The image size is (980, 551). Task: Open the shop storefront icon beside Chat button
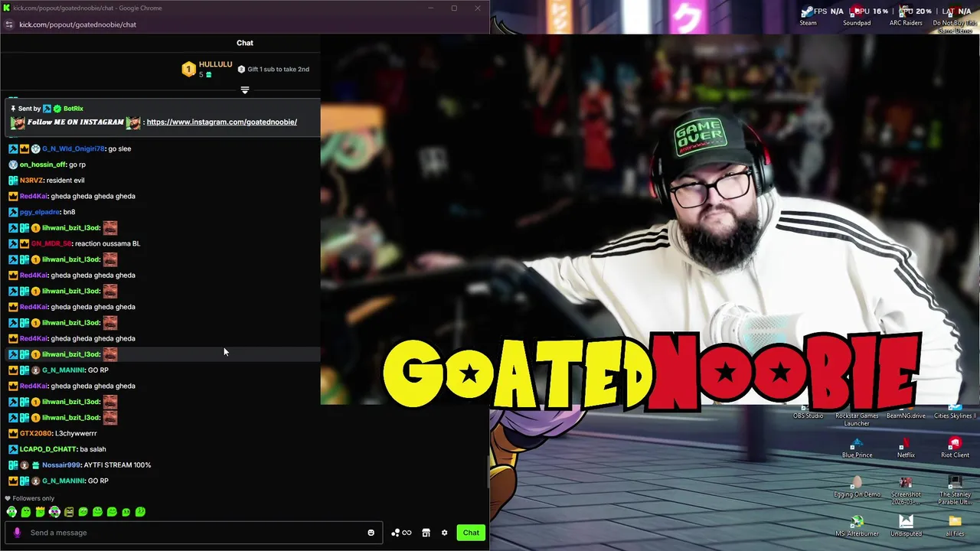coord(426,533)
